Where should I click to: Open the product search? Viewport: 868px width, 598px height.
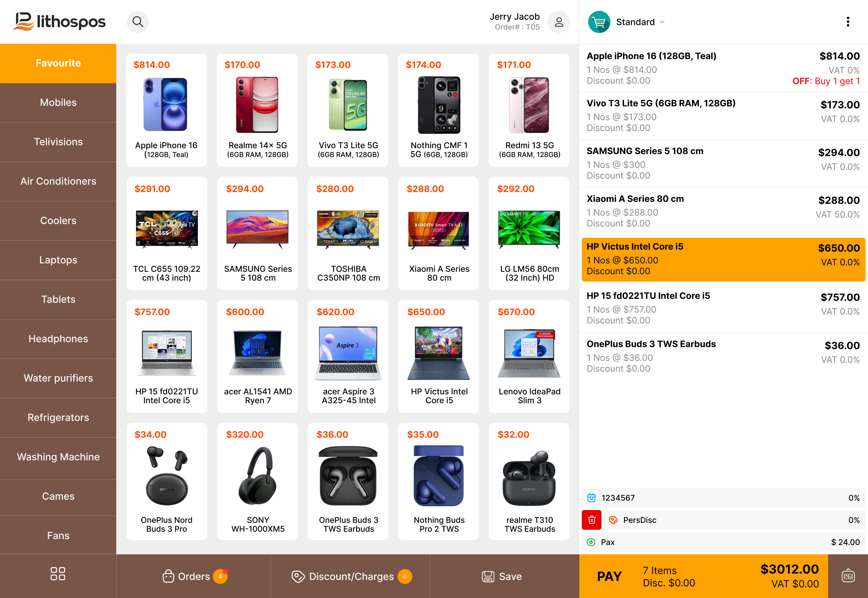tap(138, 22)
